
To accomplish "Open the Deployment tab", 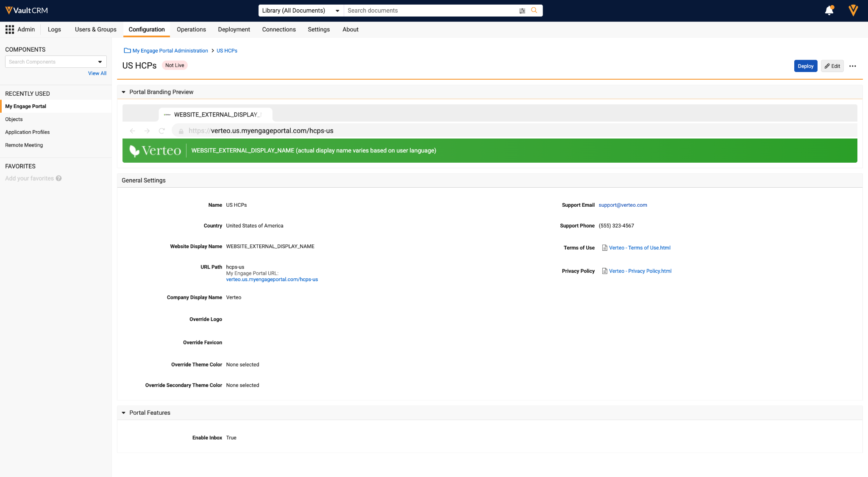I will [234, 29].
